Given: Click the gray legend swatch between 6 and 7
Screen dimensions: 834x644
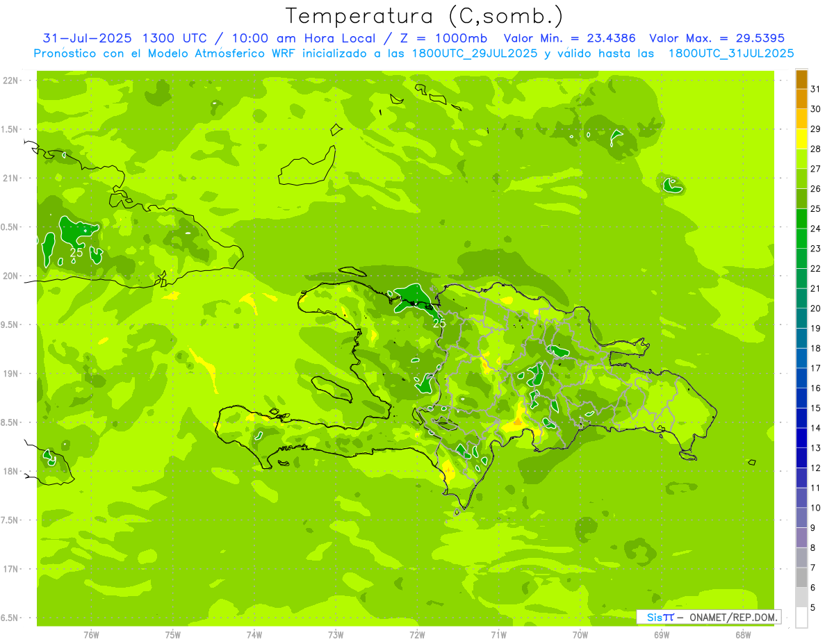Looking at the screenshot, I should click(x=801, y=578).
